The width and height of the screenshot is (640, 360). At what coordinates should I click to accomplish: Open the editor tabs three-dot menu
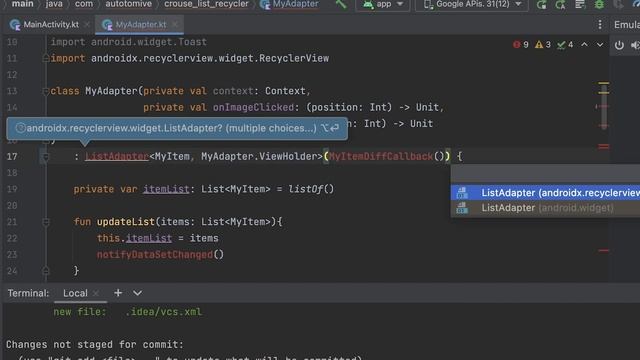tap(600, 24)
